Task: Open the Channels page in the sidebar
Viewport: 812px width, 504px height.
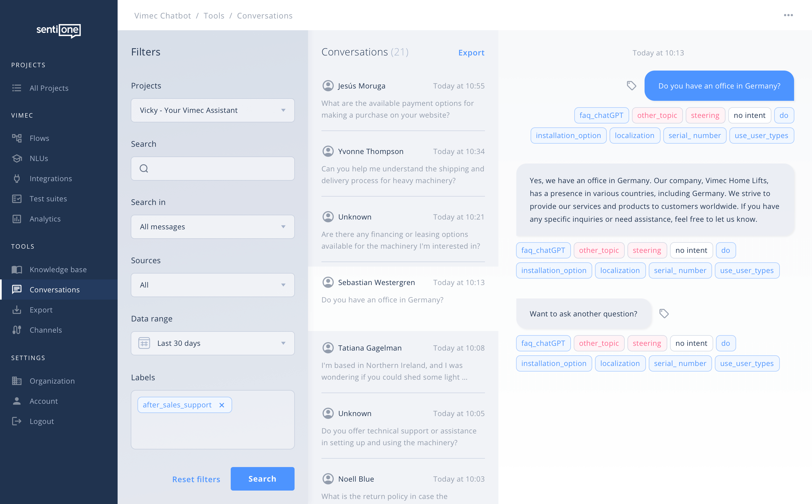Action: [46, 330]
